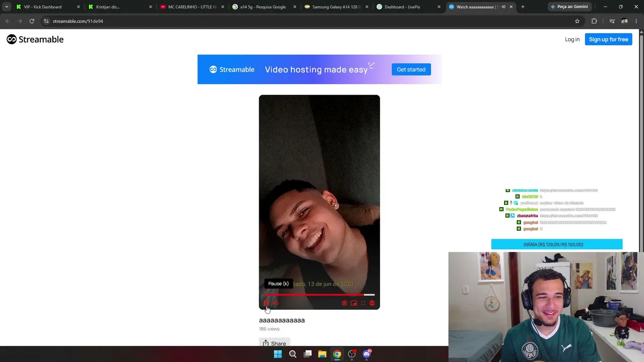View site information icon in address bar

46,21
